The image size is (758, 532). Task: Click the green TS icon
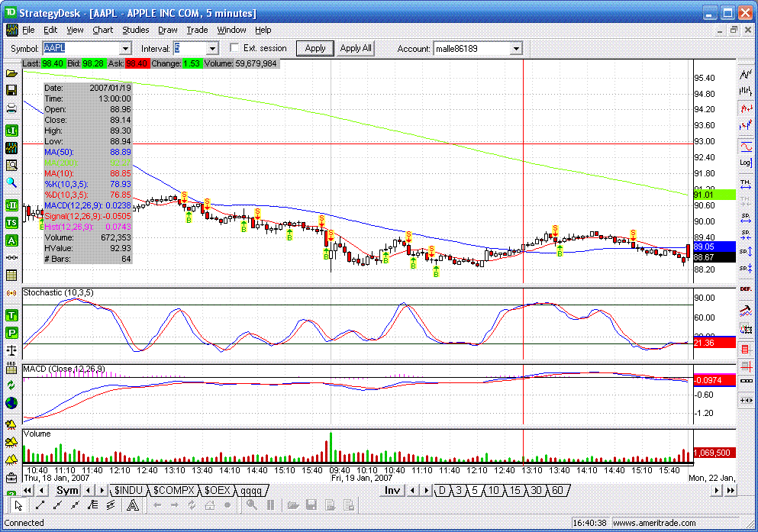[x=11, y=223]
